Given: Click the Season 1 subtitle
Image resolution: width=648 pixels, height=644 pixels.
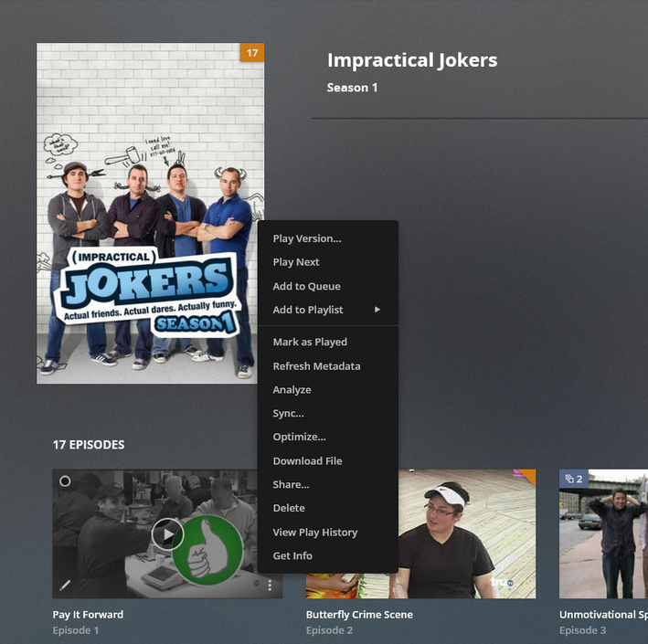Looking at the screenshot, I should tap(352, 88).
